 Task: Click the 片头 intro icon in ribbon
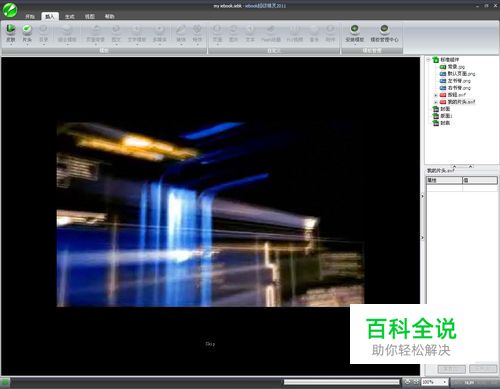[x=27, y=34]
